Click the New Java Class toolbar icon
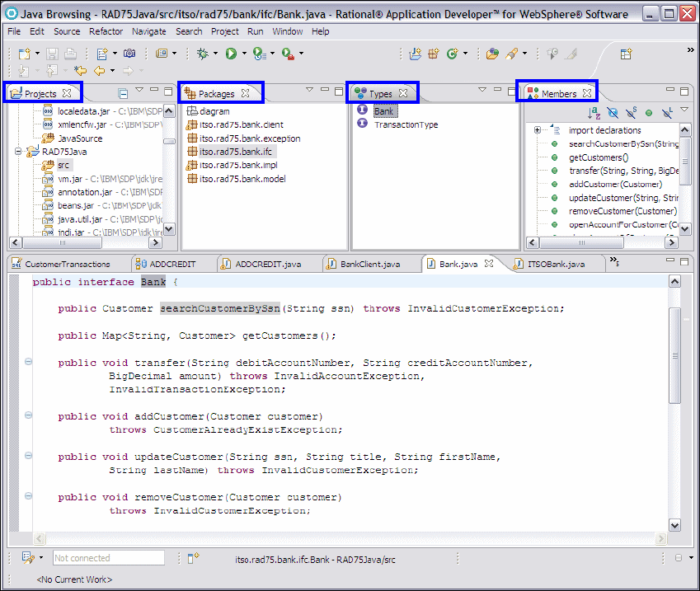The height and width of the screenshot is (591, 700). (x=452, y=54)
